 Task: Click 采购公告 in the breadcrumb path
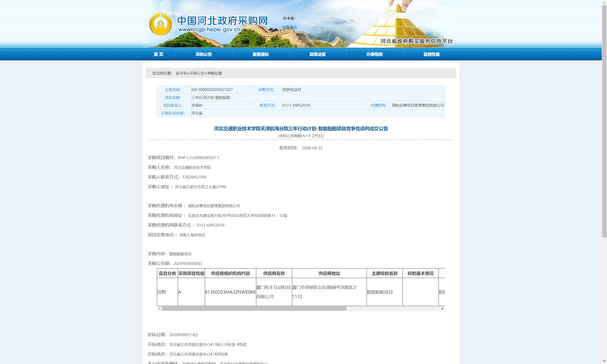point(197,73)
